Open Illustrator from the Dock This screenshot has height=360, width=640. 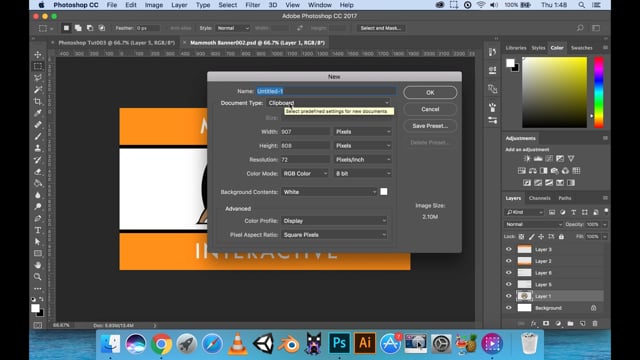tap(364, 343)
